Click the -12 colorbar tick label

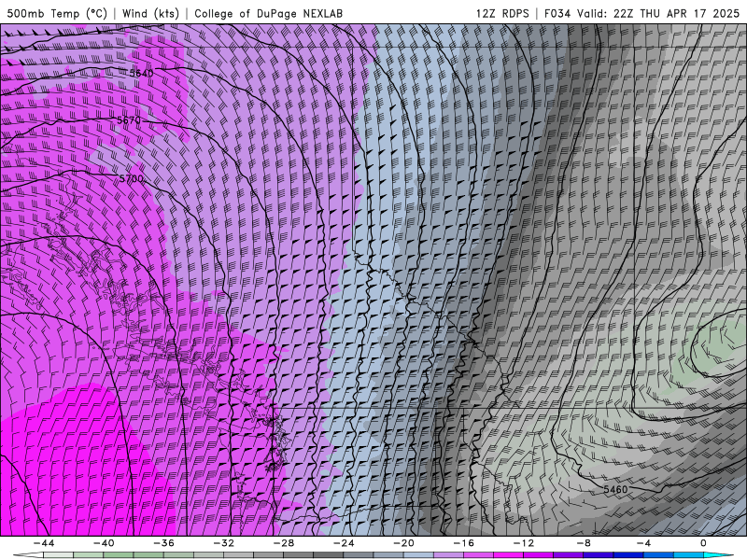(x=524, y=543)
